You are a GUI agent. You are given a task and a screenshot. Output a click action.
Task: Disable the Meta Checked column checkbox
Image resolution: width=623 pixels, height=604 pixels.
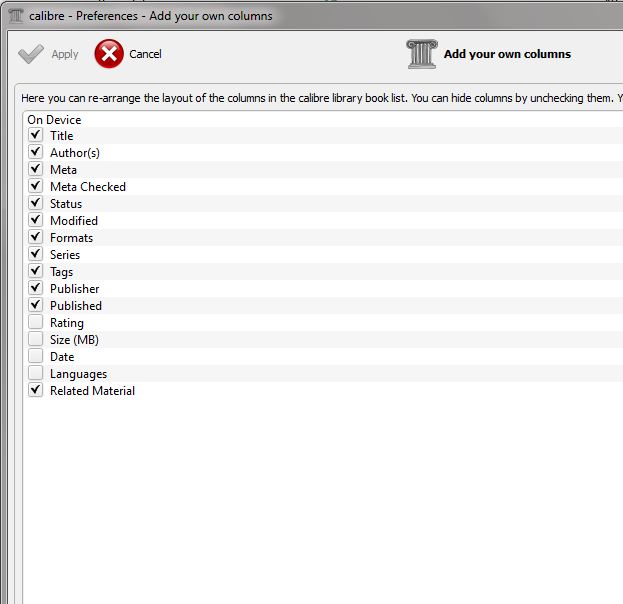click(36, 187)
